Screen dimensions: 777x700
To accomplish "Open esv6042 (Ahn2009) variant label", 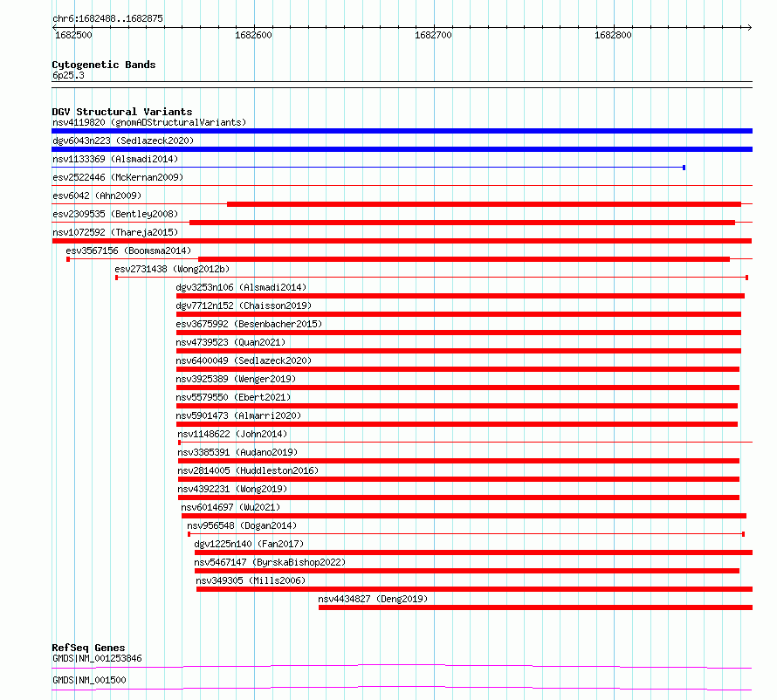I will point(97,196).
